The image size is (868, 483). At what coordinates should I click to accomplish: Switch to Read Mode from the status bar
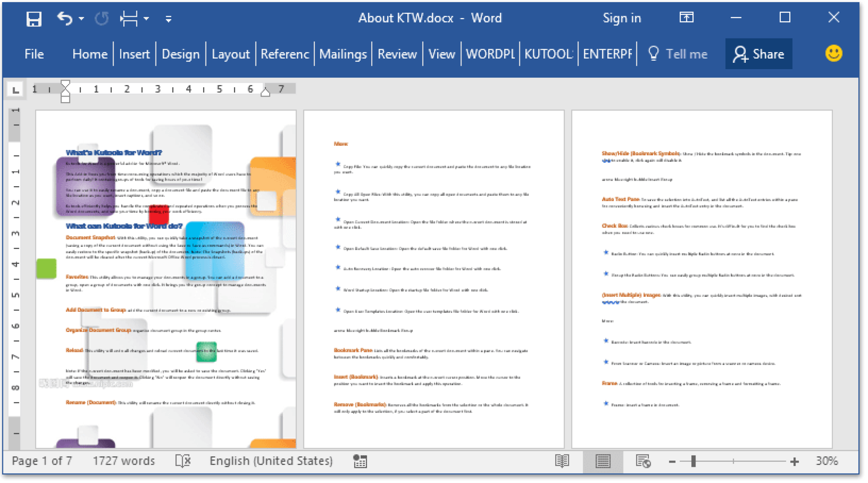(x=562, y=461)
